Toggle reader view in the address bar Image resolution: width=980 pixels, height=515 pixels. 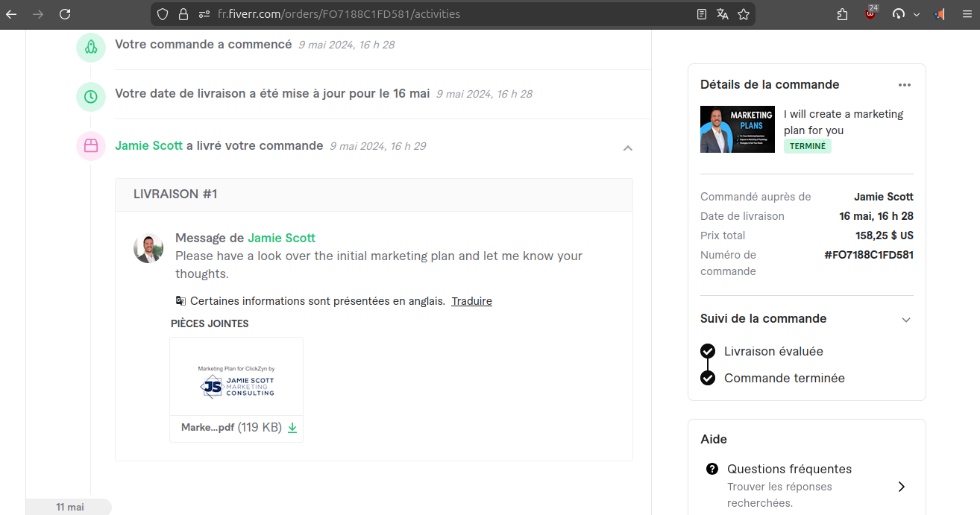[701, 14]
